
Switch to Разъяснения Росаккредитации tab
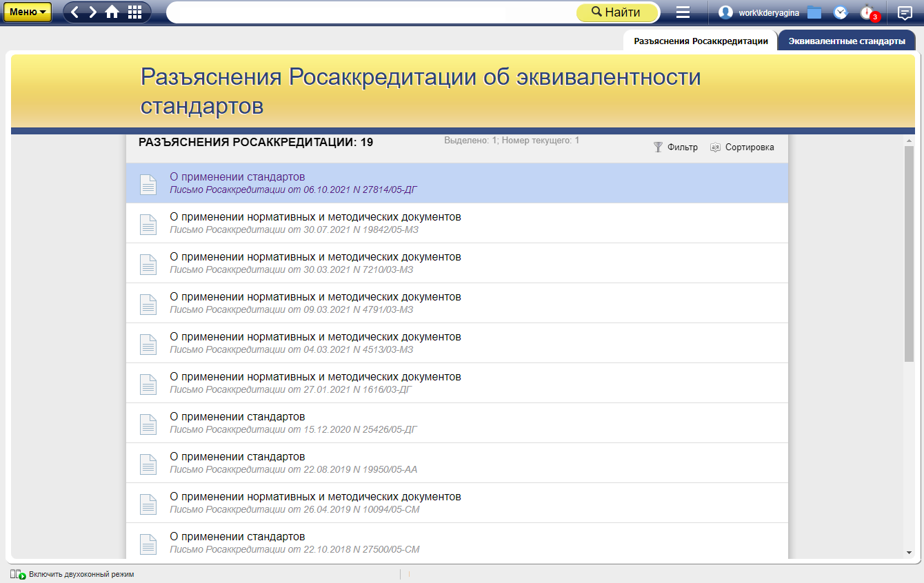click(x=701, y=41)
